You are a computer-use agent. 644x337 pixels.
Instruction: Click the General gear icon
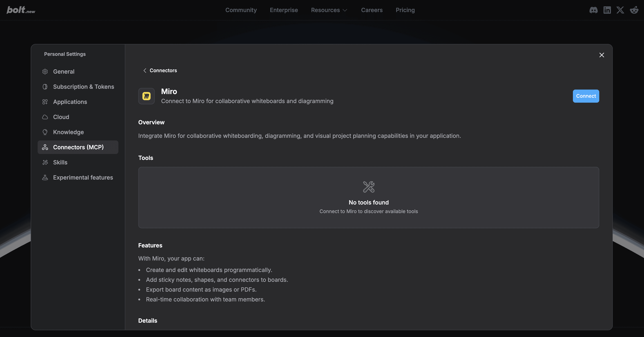click(45, 72)
